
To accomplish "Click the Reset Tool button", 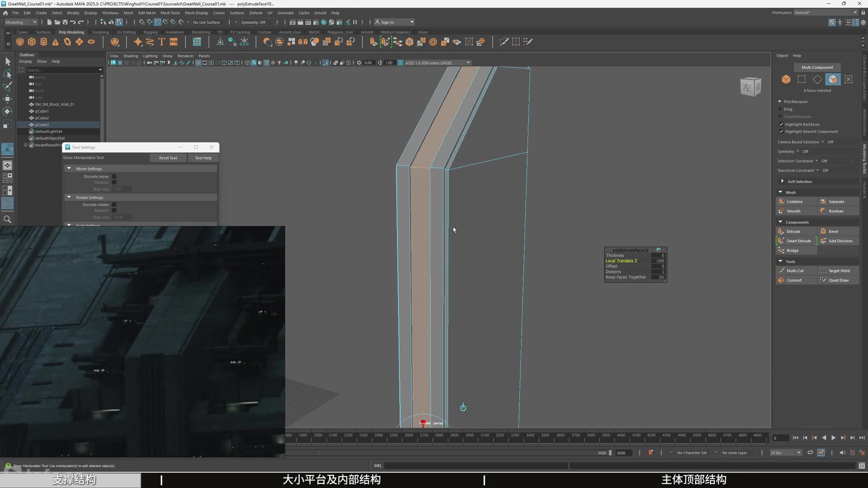I will click(168, 158).
